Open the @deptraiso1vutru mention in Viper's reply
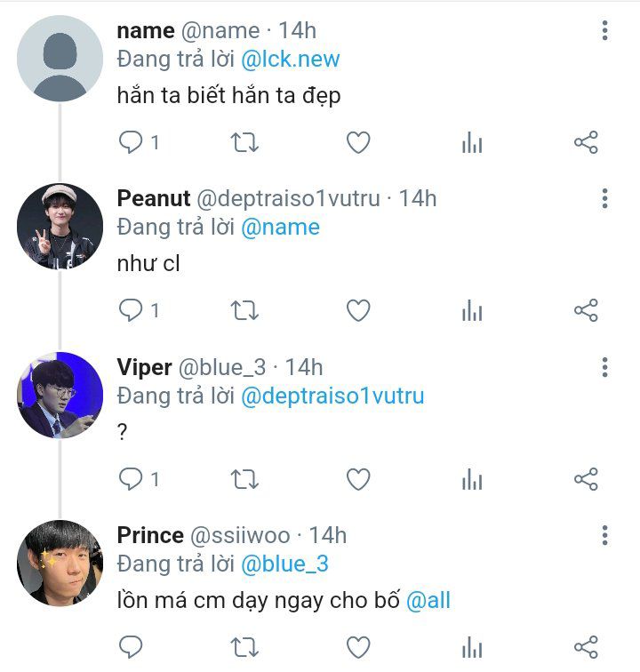640x672 pixels. (x=332, y=396)
